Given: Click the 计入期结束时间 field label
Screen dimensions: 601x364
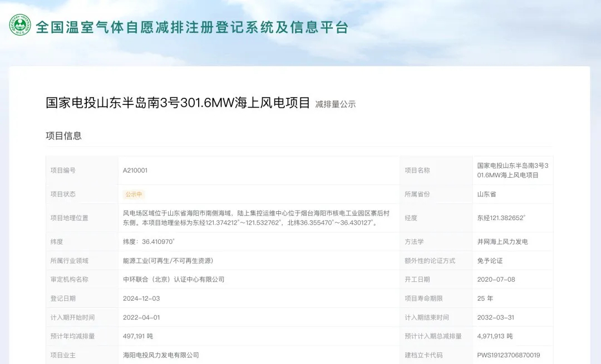Looking at the screenshot, I should tap(427, 317).
